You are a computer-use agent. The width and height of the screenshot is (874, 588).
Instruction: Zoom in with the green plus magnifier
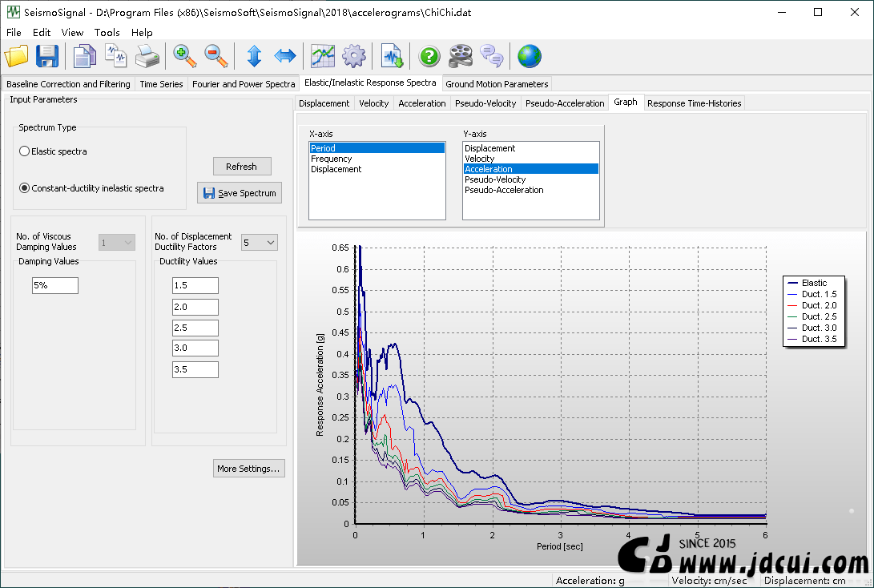coord(184,56)
